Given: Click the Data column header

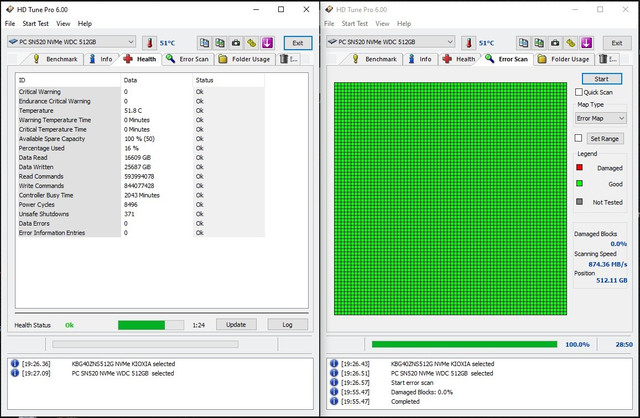Looking at the screenshot, I should pyautogui.click(x=156, y=80).
